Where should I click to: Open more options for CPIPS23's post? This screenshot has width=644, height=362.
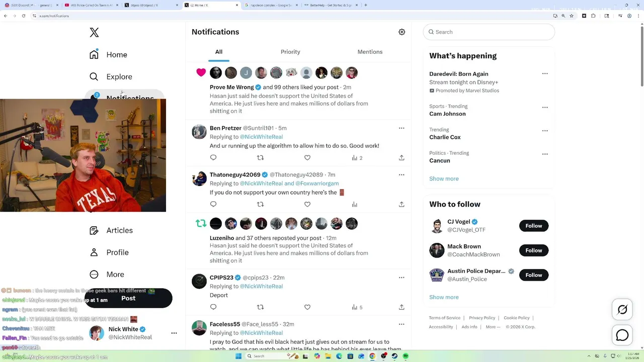tap(401, 278)
